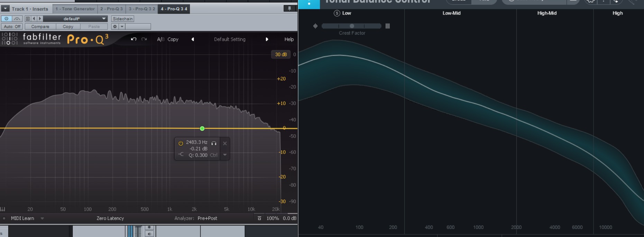Open the 30 dB display range selector
The height and width of the screenshot is (237, 644).
(280, 54)
